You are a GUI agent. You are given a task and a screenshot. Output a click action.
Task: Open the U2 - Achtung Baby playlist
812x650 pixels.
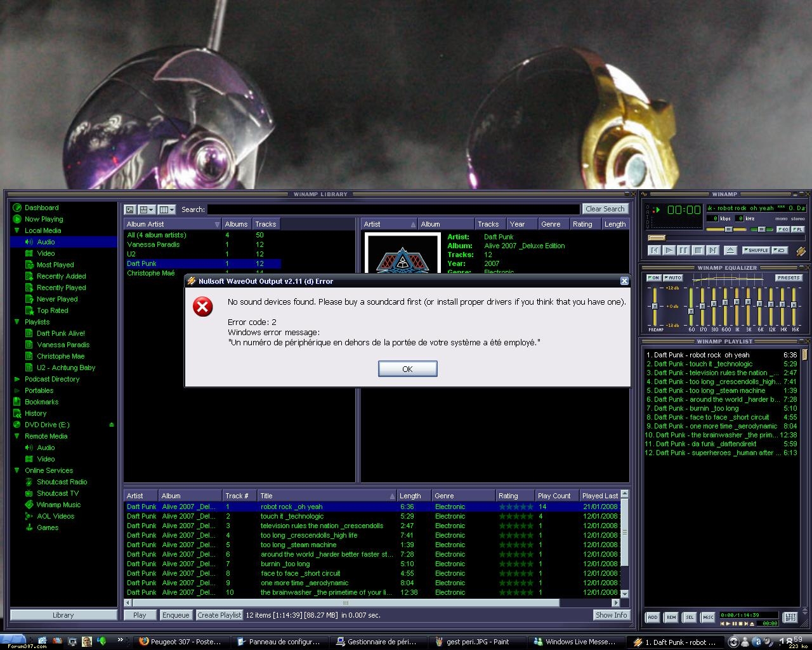65,368
